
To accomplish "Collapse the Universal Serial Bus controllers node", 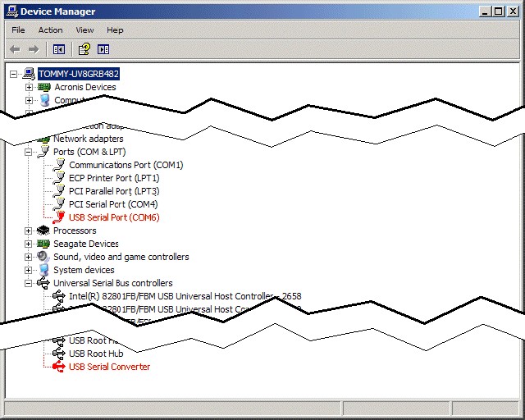I will coord(29,283).
